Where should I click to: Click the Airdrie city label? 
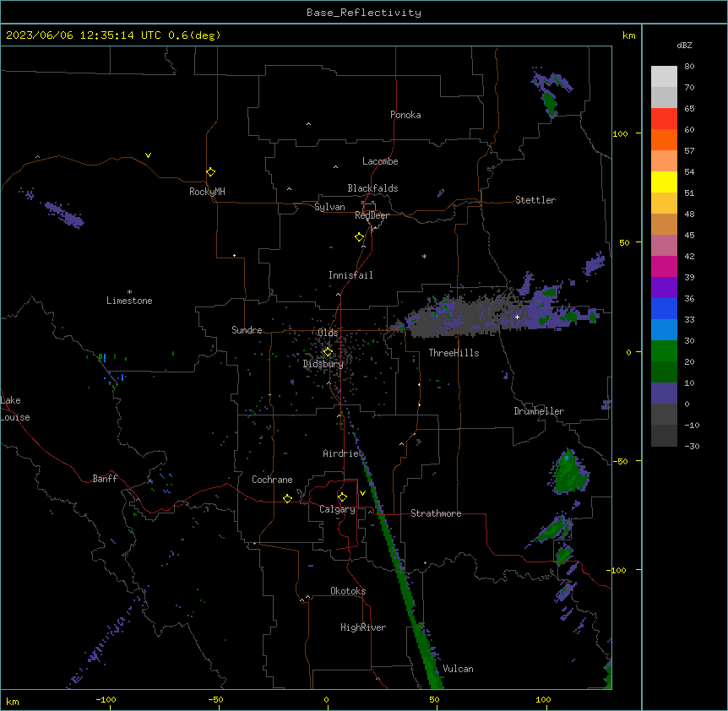pos(340,453)
